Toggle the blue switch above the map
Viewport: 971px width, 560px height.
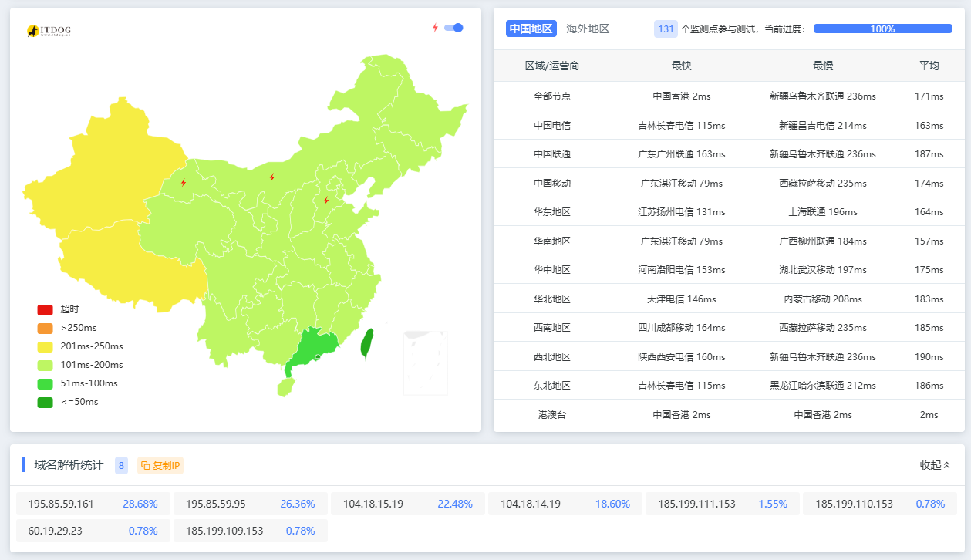453,28
